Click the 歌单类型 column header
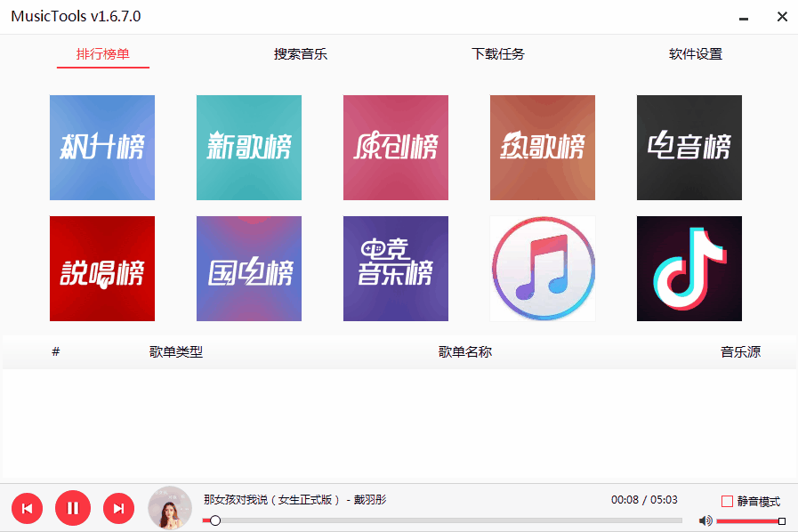798x532 pixels. 176,351
